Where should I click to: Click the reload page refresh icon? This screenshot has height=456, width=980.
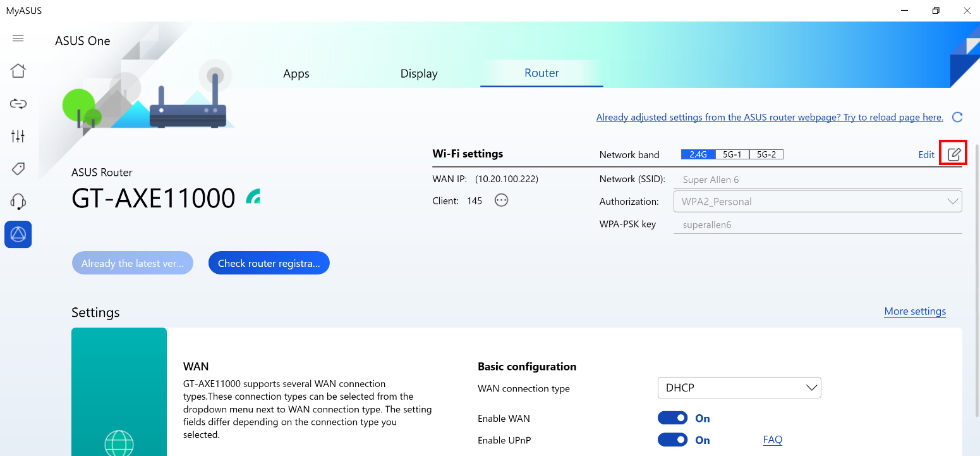[957, 117]
